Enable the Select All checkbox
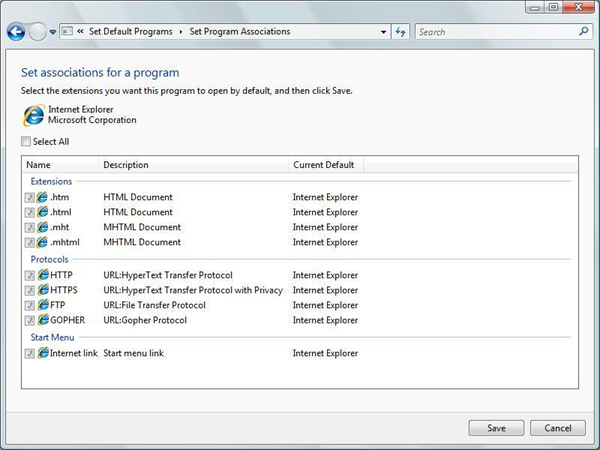The image size is (600, 450). pos(27,142)
